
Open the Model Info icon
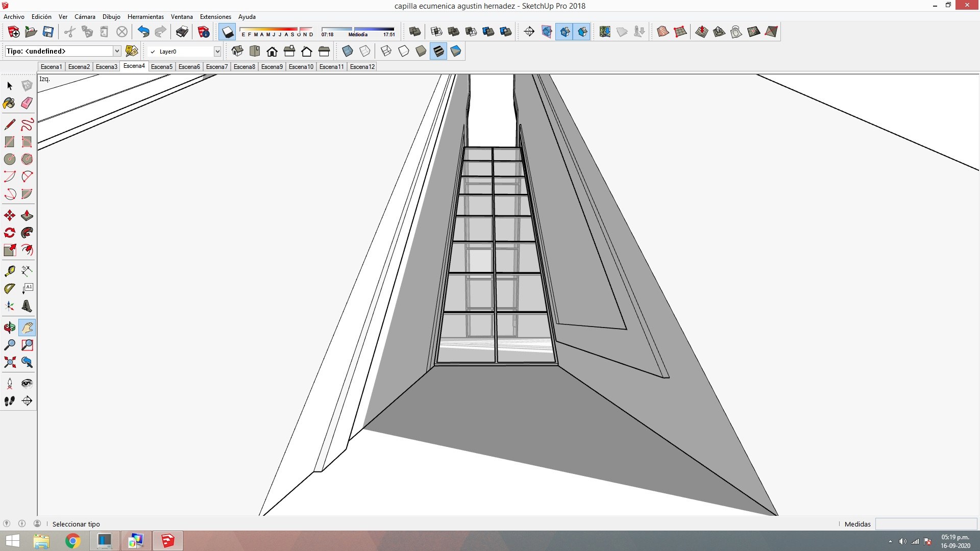coord(204,32)
